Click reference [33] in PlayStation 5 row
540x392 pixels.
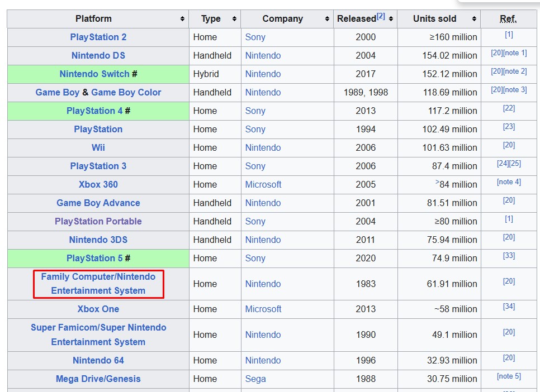click(509, 255)
